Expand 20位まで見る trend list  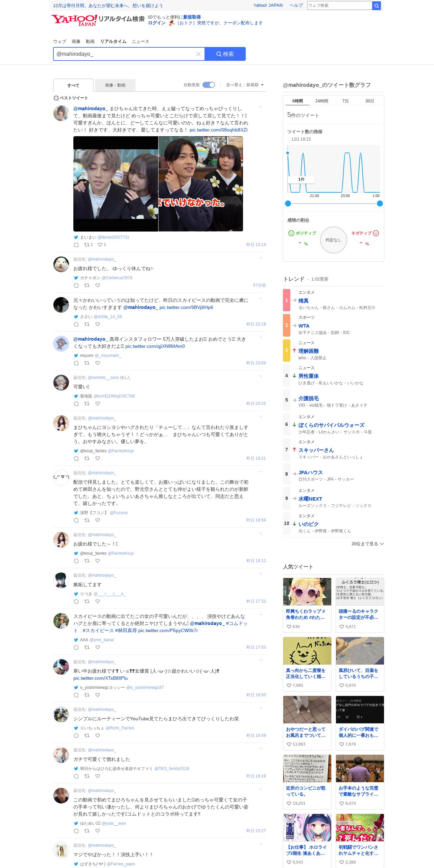click(x=367, y=544)
